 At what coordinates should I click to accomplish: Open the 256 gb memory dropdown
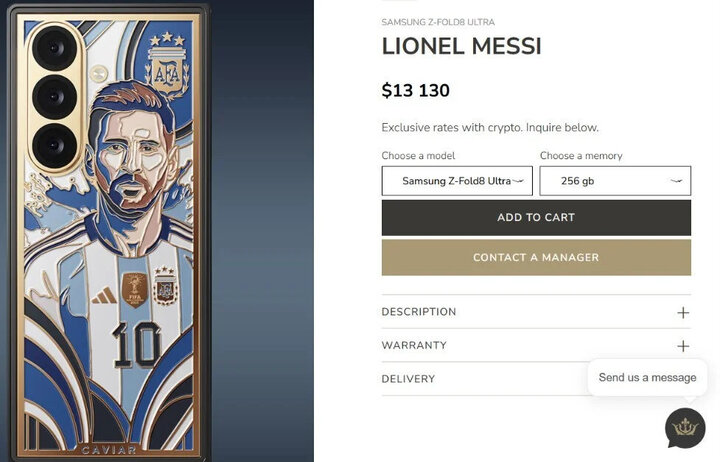click(x=615, y=181)
